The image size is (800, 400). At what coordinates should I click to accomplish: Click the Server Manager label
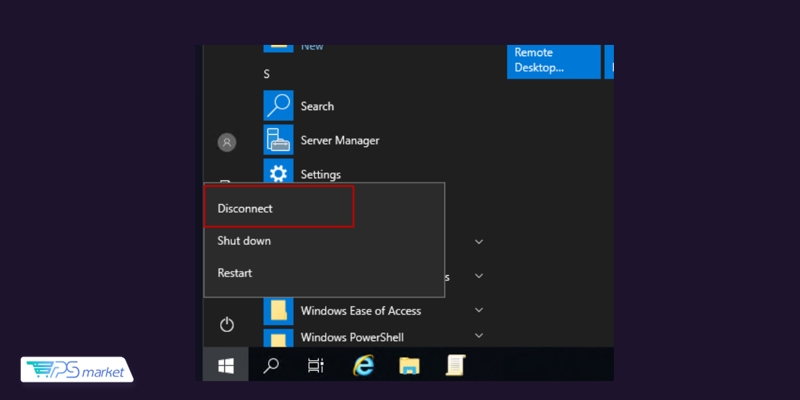tap(340, 141)
